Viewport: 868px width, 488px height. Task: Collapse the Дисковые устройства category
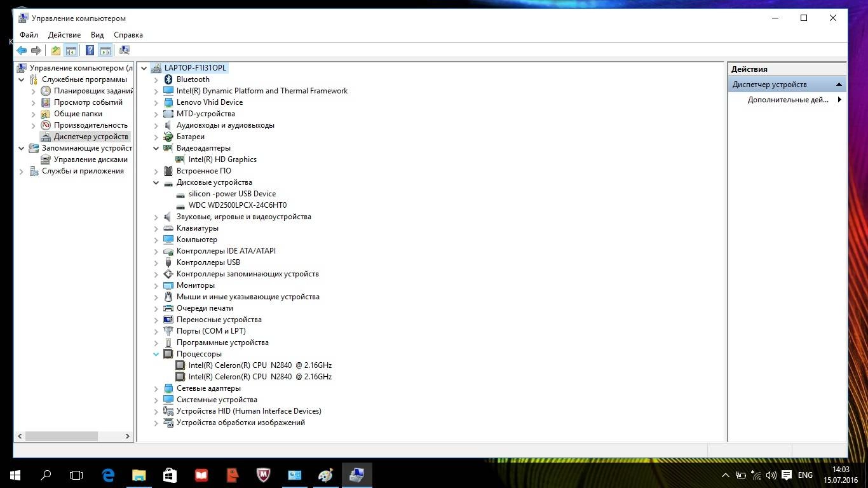[x=156, y=182]
